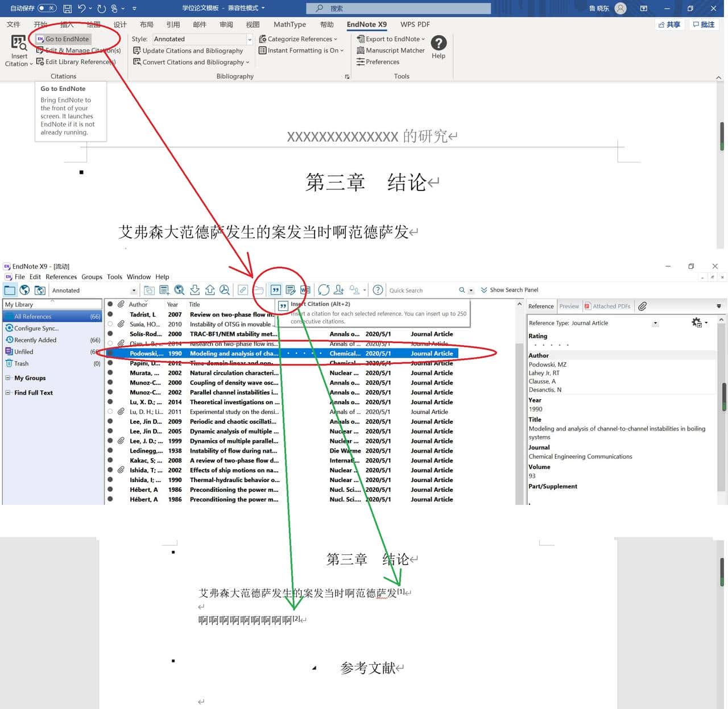
Task: Click the Help question-mark icon in EndNote toolbar
Action: (377, 290)
